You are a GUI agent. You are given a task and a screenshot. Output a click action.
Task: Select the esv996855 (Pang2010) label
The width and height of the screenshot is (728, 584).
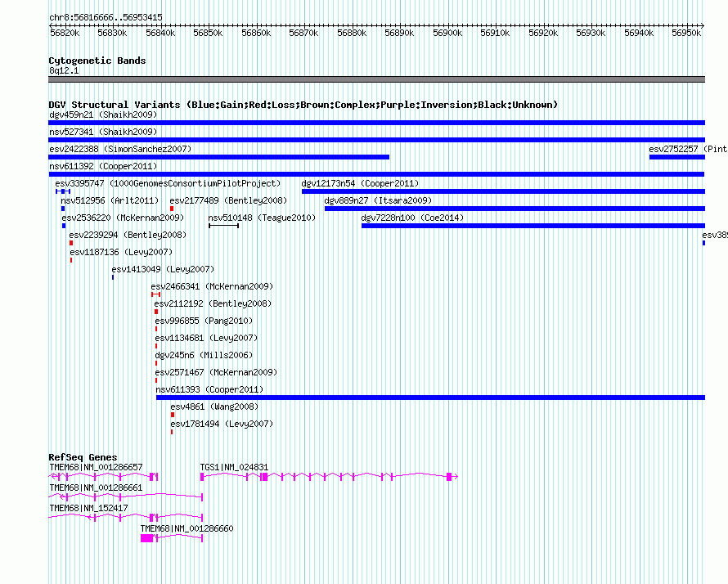click(204, 321)
